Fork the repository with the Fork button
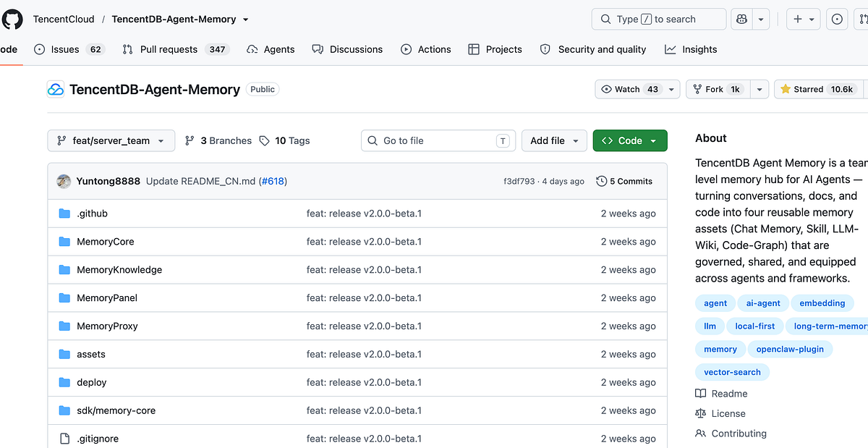The width and height of the screenshot is (868, 448). (718, 89)
